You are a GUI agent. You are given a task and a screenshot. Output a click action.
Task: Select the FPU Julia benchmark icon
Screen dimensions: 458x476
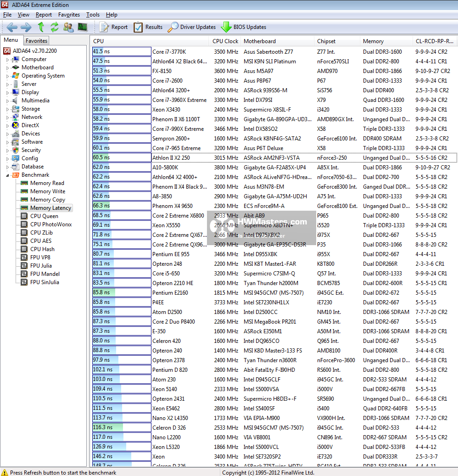24,265
